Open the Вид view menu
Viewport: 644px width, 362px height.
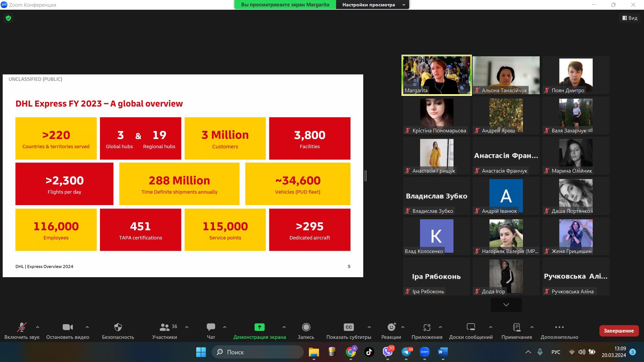(630, 18)
